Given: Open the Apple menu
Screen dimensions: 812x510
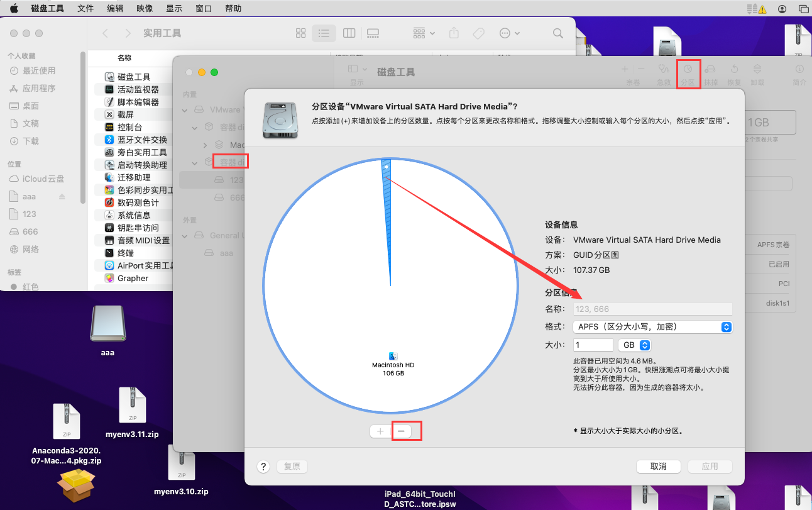Looking at the screenshot, I should pyautogui.click(x=14, y=9).
